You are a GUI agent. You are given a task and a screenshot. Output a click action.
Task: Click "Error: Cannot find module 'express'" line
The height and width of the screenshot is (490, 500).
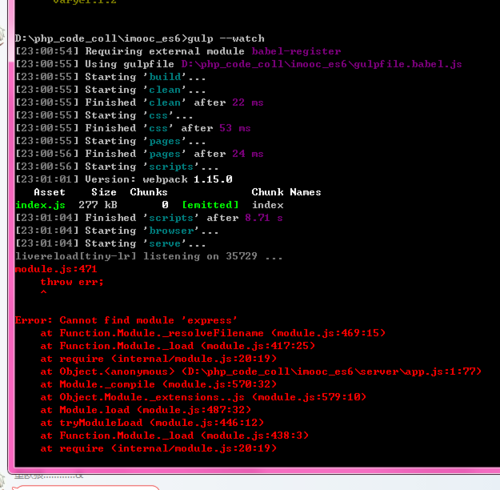tap(126, 320)
